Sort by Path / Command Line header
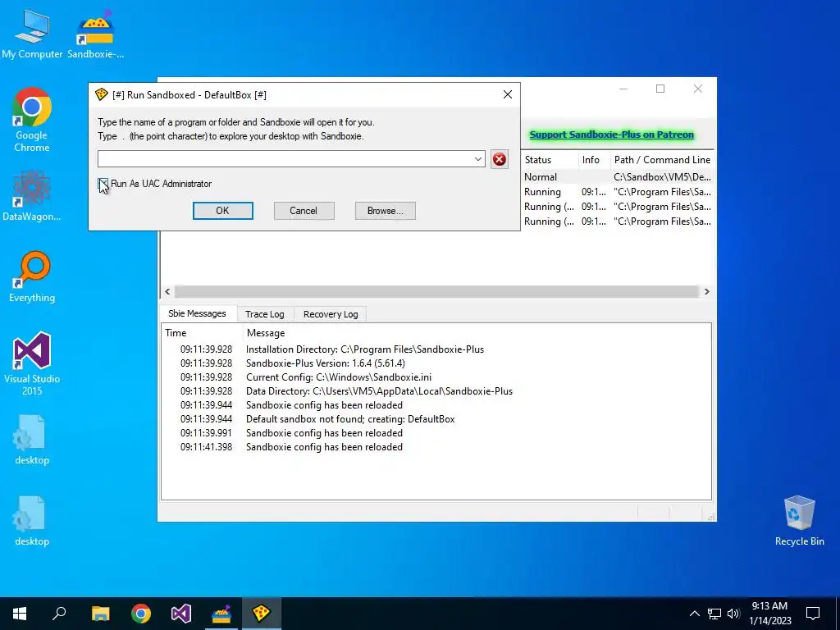This screenshot has height=630, width=840. 662,160
